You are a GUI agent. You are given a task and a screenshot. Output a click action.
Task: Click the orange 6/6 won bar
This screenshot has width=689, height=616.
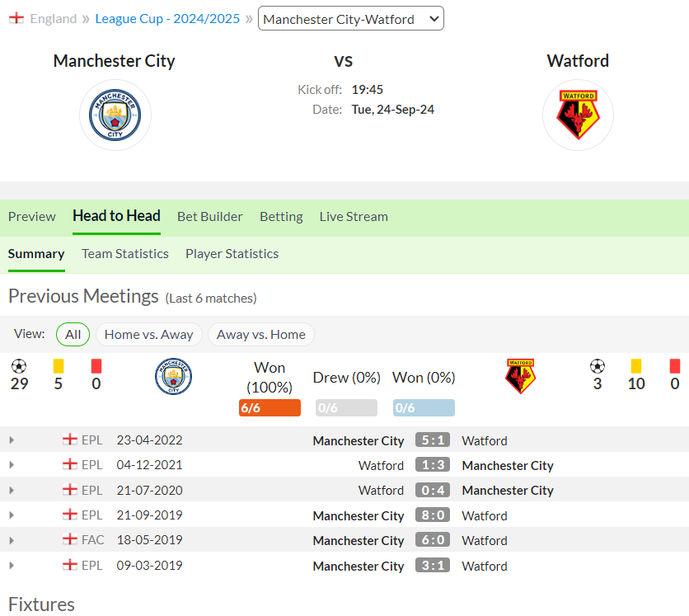(x=270, y=407)
